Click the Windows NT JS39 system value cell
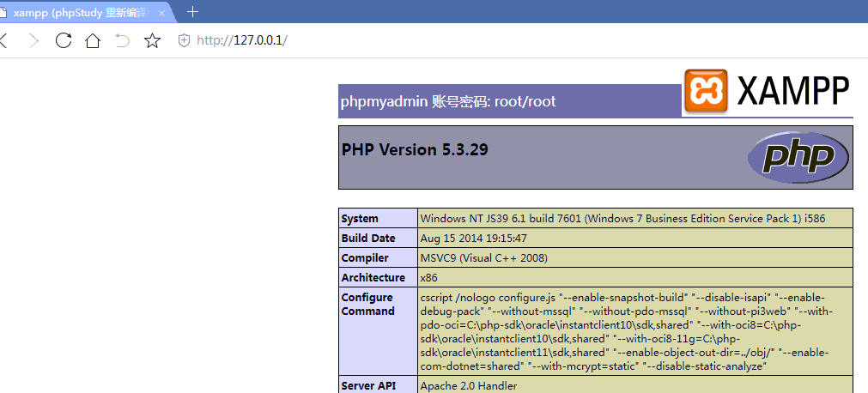Image resolution: width=868 pixels, height=393 pixels. (x=635, y=219)
